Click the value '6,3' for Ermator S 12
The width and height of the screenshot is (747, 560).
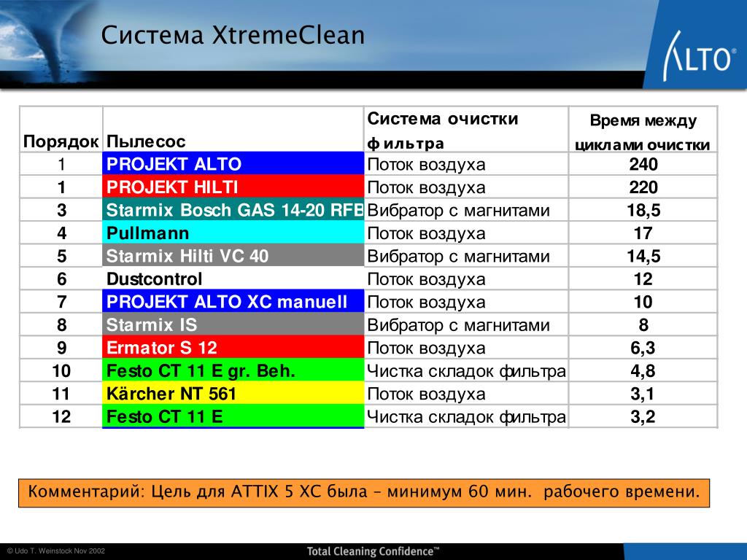(x=643, y=348)
